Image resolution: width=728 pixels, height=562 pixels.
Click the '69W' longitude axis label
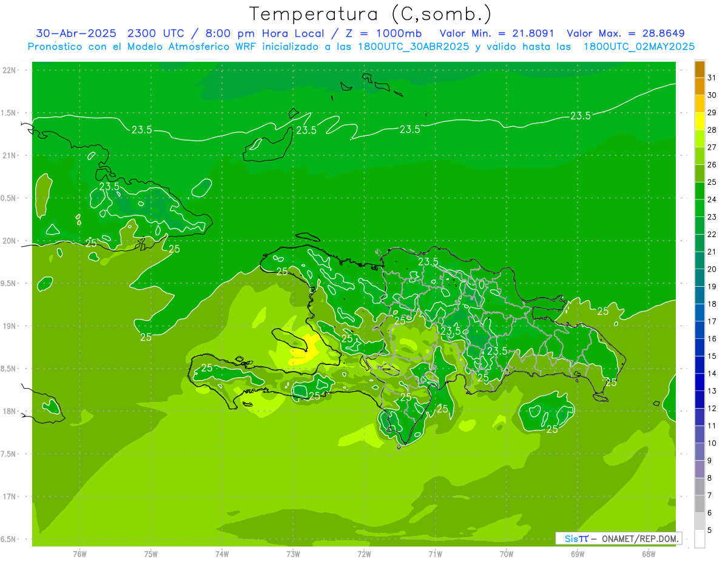click(577, 554)
